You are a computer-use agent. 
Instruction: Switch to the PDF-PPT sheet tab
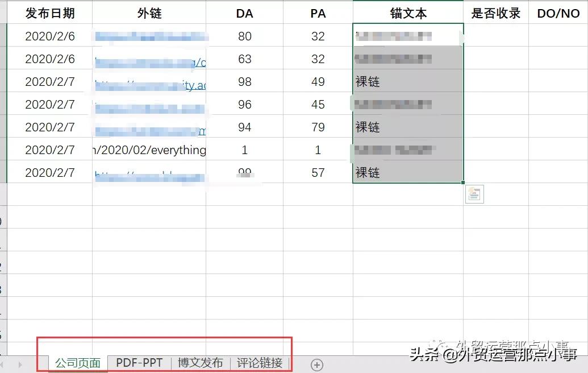coord(139,363)
